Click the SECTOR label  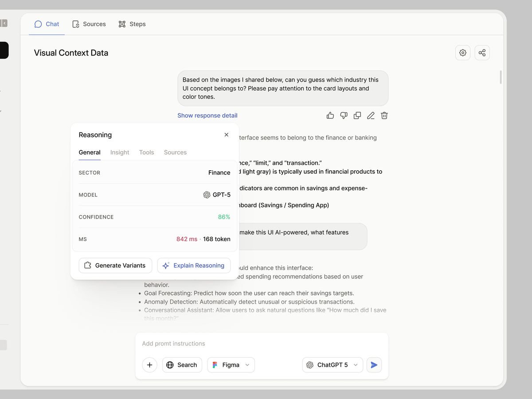pyautogui.click(x=90, y=172)
